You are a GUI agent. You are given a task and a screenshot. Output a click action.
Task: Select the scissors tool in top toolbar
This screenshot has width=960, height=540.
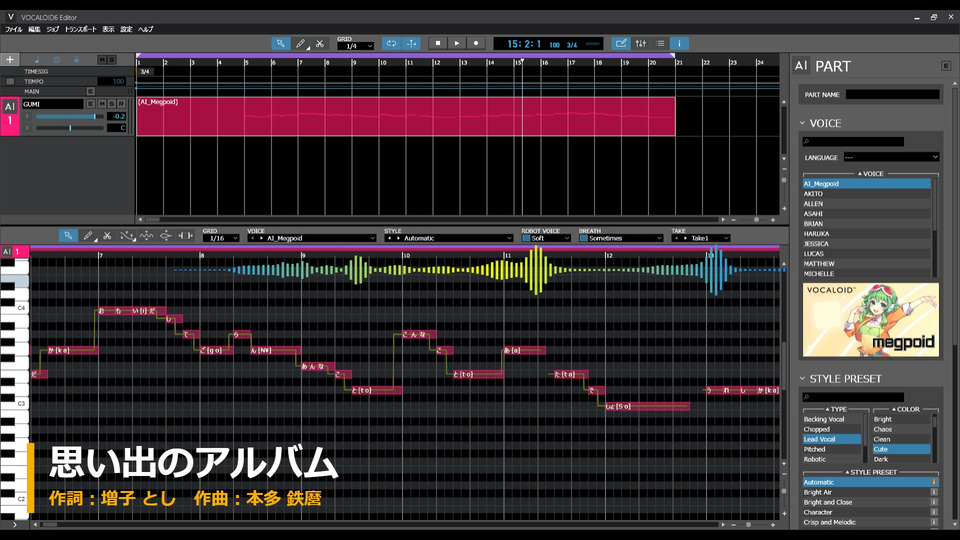click(x=320, y=43)
